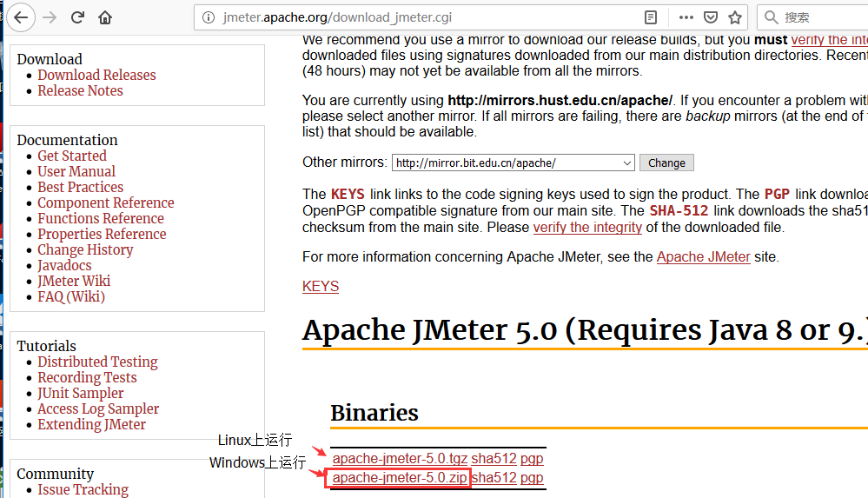
Task: Open Best Practices link
Action: (80, 187)
